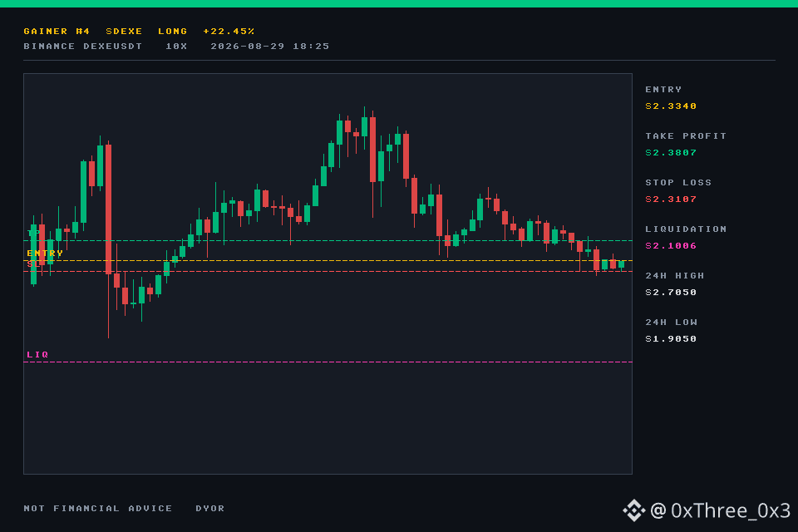Image resolution: width=798 pixels, height=532 pixels.
Task: Click NOT FINANCIAL ADVICE disclaimer
Action: (98, 508)
